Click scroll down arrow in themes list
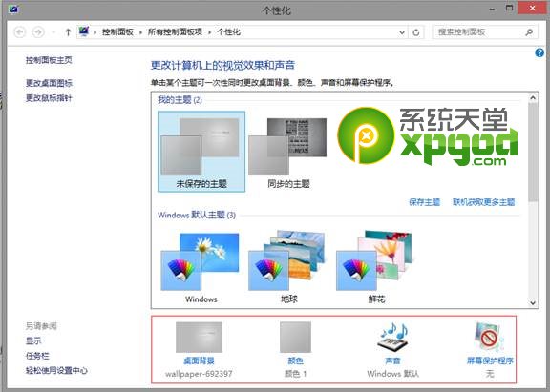Viewport: 550px width, 392px height. (x=533, y=303)
